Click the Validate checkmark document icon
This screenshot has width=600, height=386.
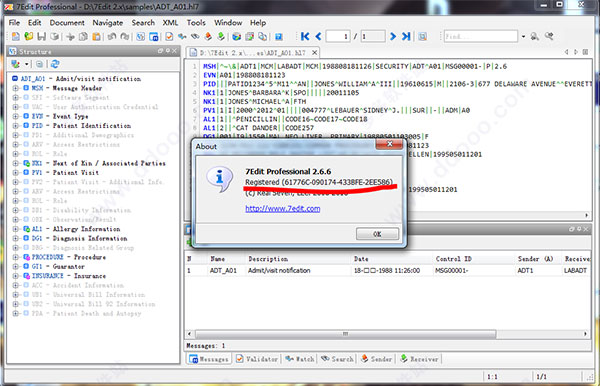click(x=169, y=36)
